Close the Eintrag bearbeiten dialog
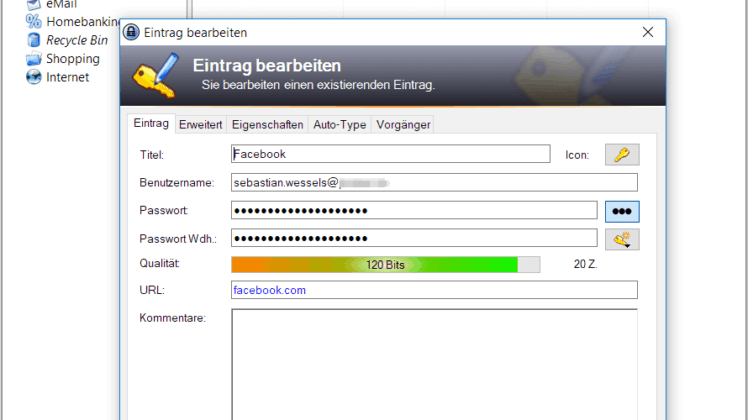The width and height of the screenshot is (748, 420). 648,32
